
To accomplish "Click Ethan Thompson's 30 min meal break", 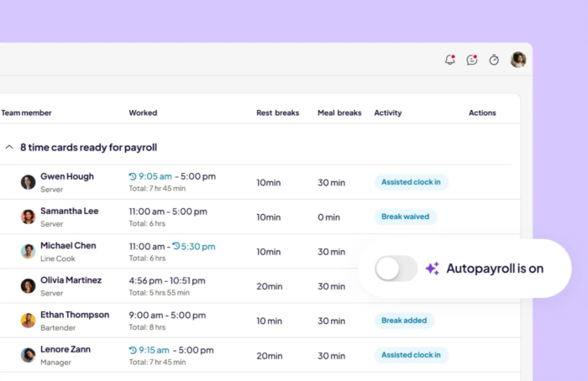I will point(331,321).
